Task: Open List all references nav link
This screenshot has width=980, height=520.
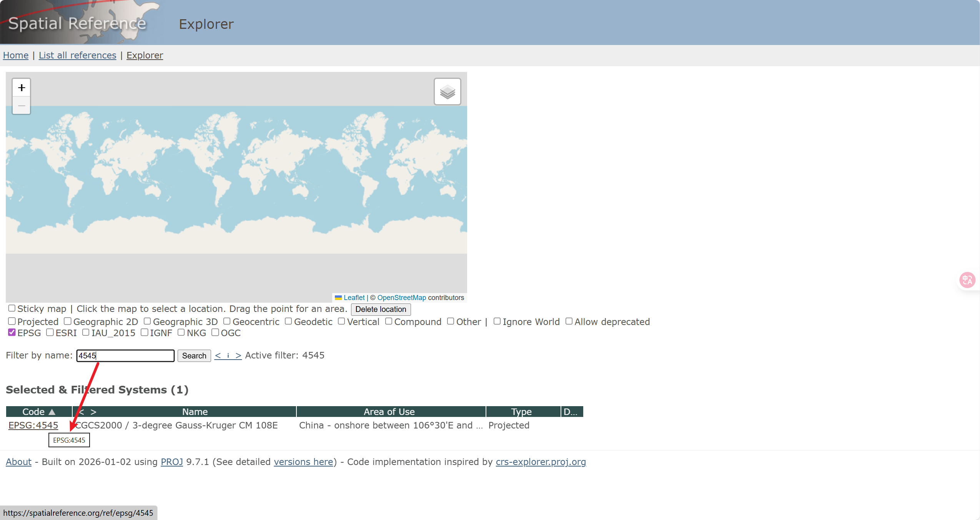Action: point(77,55)
